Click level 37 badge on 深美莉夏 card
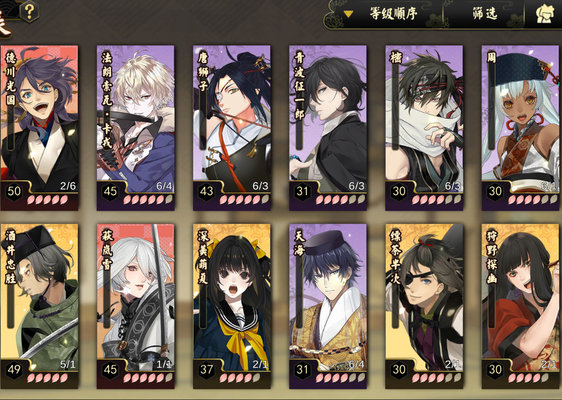Screen dimensions: 562x400 point(206,370)
